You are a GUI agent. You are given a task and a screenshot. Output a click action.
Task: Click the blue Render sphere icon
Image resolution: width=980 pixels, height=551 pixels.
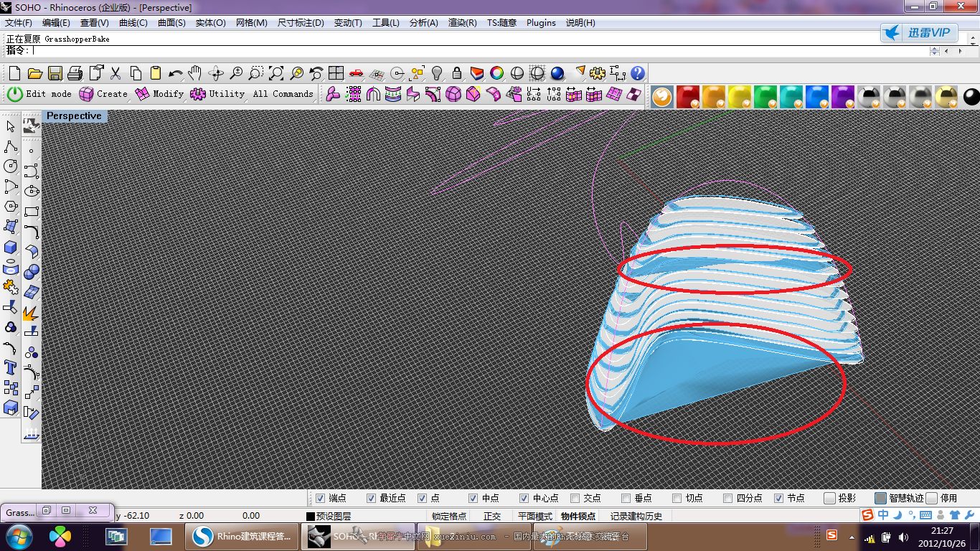557,73
